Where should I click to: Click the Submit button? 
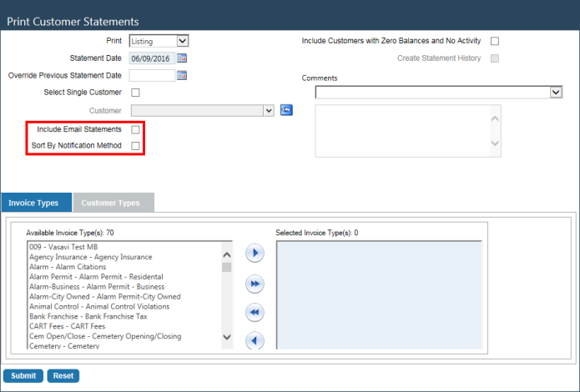(23, 376)
